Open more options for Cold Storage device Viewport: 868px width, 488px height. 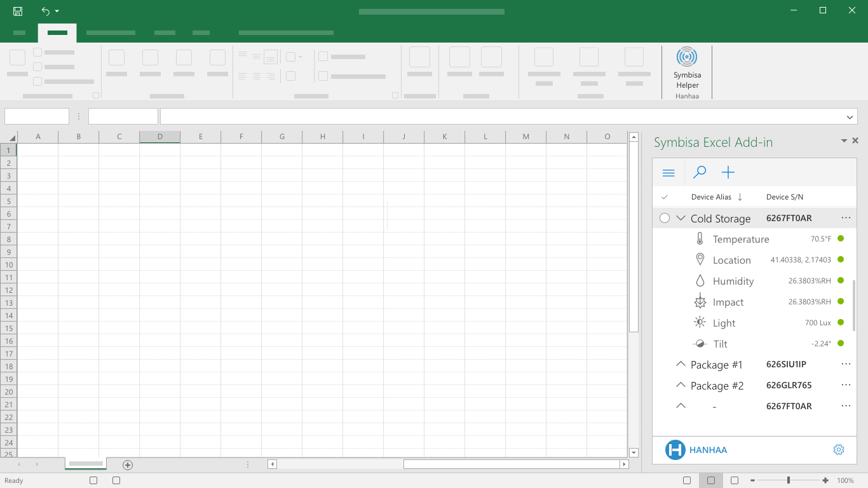(846, 218)
